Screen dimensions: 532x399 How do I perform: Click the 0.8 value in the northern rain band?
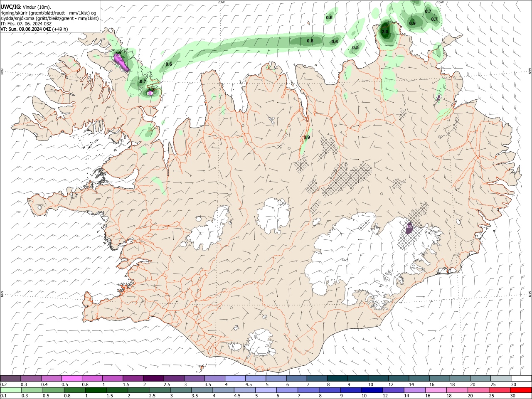310,41
